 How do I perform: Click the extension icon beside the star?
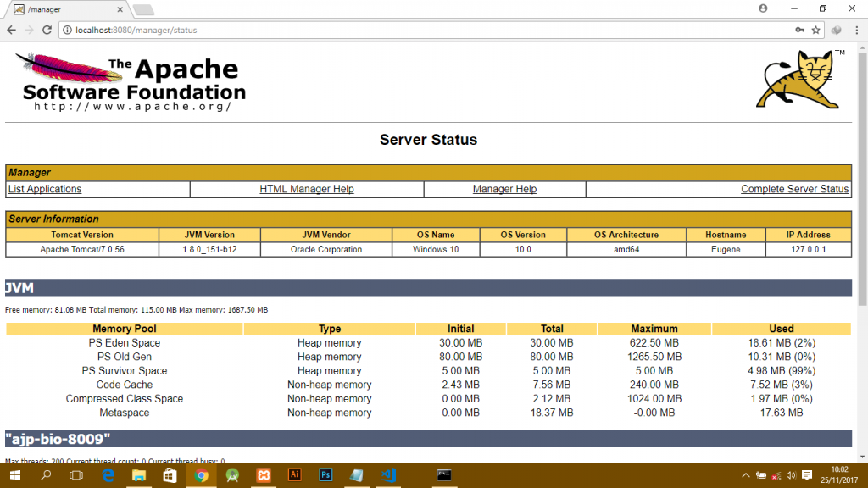[837, 30]
